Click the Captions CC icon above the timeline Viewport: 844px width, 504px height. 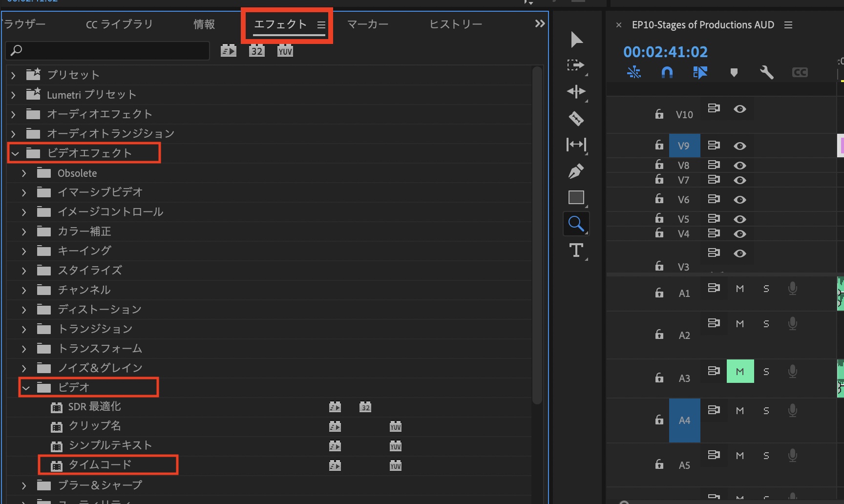tap(800, 72)
